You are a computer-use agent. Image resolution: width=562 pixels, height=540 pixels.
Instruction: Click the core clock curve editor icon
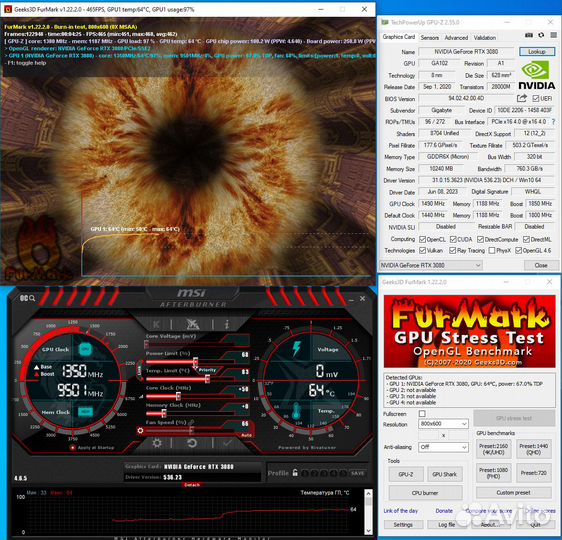[x=142, y=396]
